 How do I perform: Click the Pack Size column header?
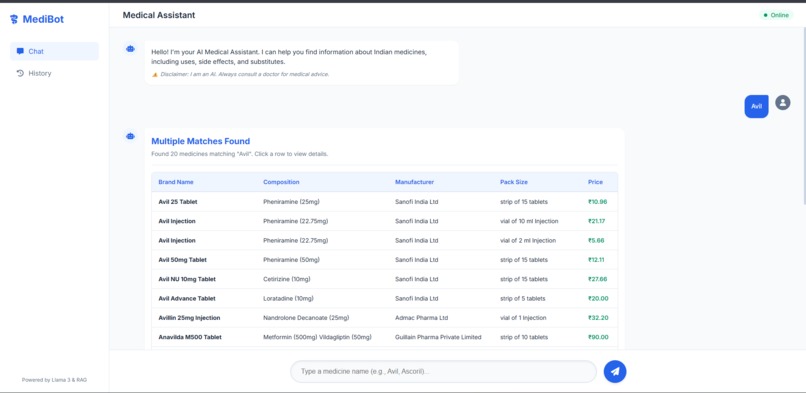(514, 182)
